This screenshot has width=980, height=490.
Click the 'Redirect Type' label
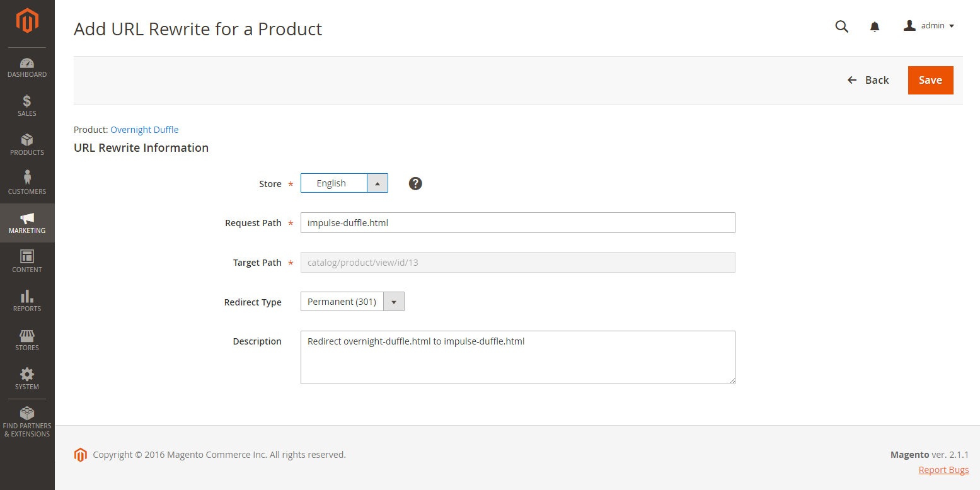[253, 302]
